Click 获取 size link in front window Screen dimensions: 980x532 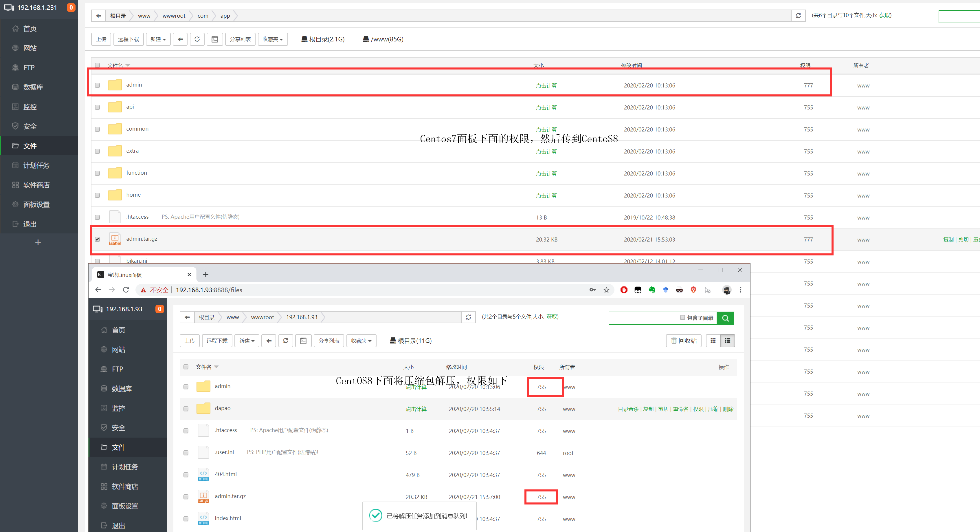point(552,317)
